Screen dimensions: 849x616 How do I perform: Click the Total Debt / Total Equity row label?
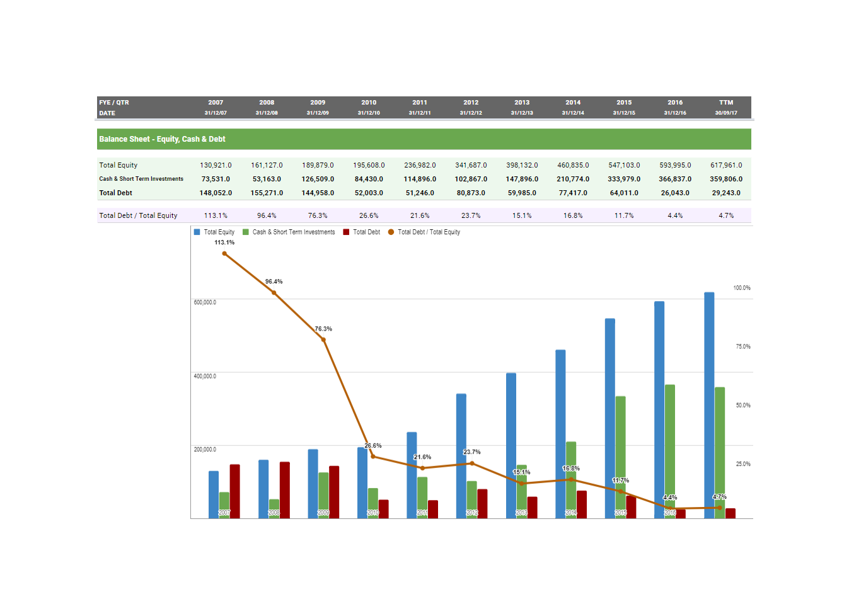coord(138,215)
